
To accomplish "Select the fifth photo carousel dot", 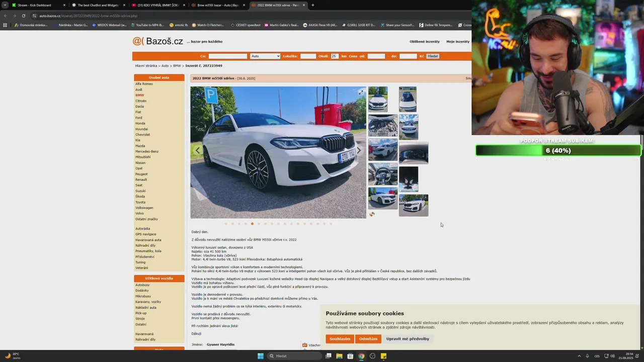I will coord(252,224).
